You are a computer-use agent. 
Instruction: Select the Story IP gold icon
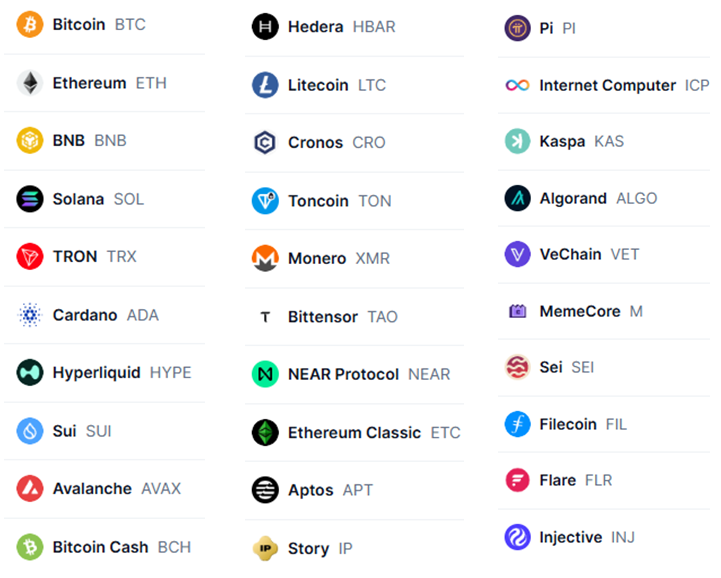click(x=265, y=548)
